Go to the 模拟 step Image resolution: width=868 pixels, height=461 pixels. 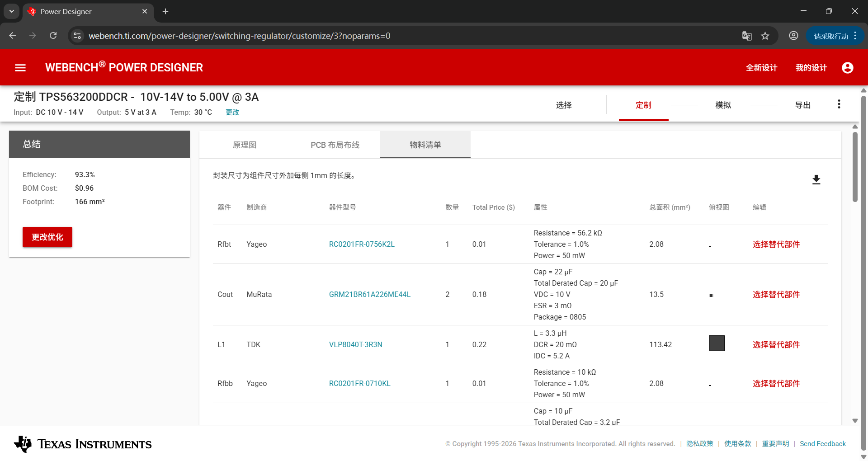[723, 105]
